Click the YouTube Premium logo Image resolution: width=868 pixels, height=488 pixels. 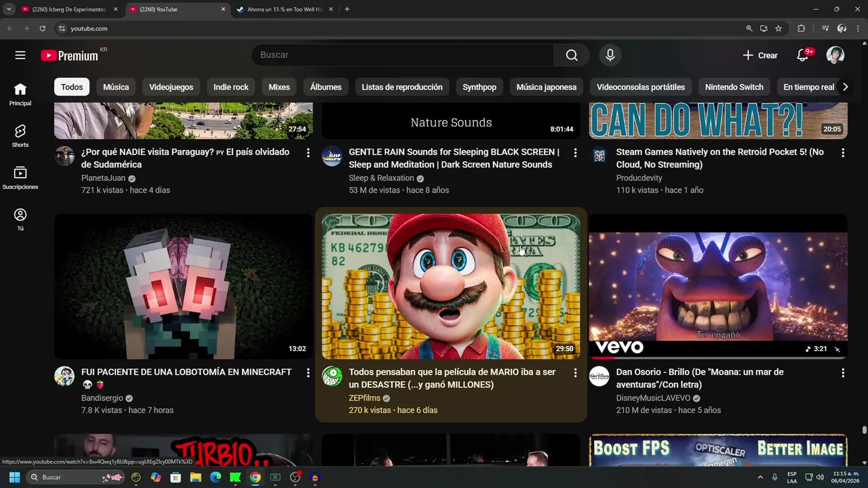70,56
